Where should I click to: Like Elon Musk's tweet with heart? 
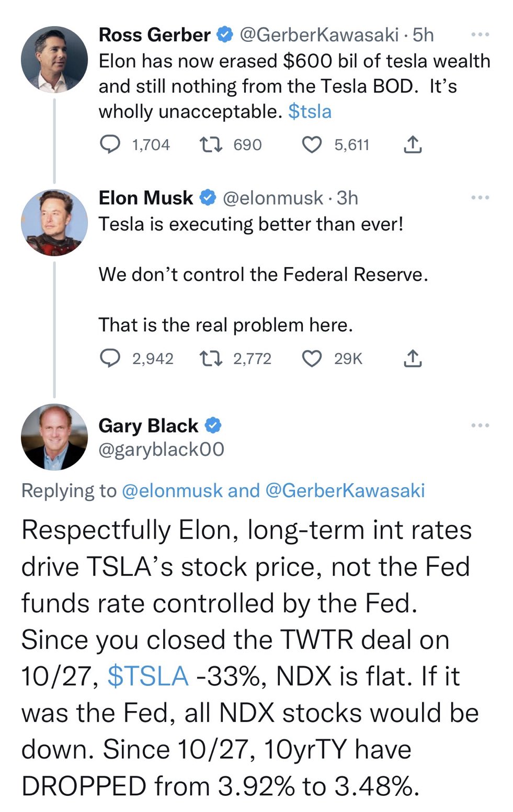[312, 359]
